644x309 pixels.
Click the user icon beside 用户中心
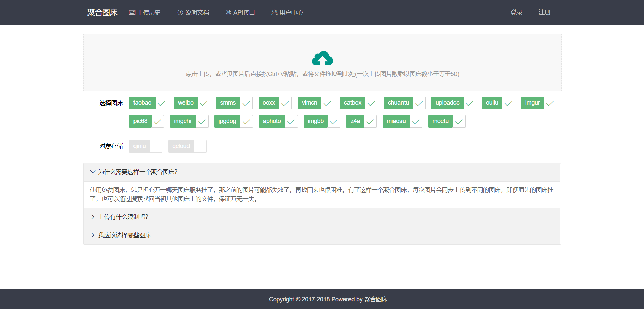(274, 13)
